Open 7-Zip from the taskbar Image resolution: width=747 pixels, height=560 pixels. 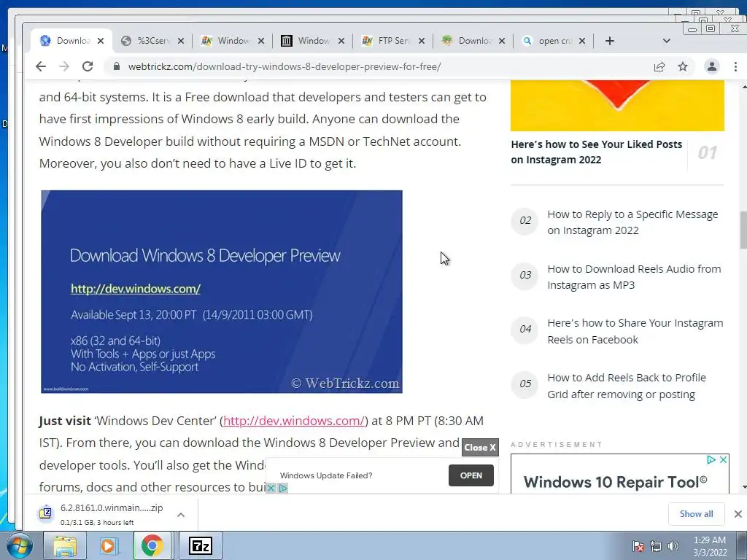coord(201,545)
